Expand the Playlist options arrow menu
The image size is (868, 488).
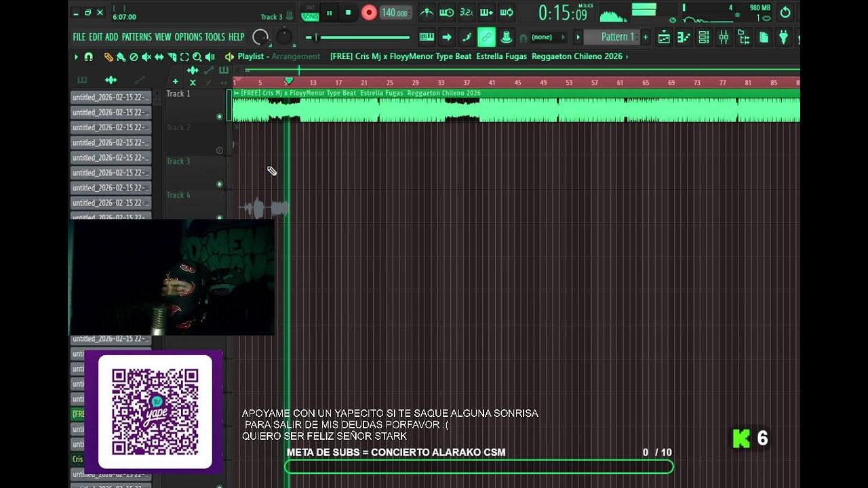76,57
